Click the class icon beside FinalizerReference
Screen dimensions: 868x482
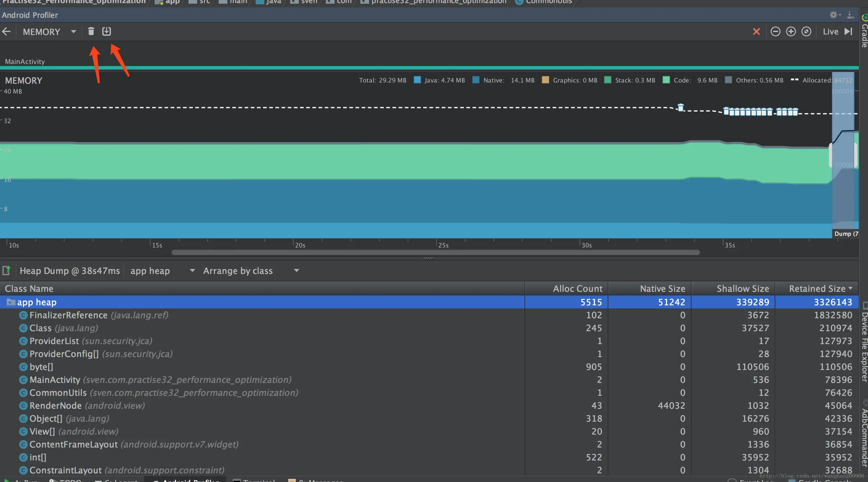[23, 315]
